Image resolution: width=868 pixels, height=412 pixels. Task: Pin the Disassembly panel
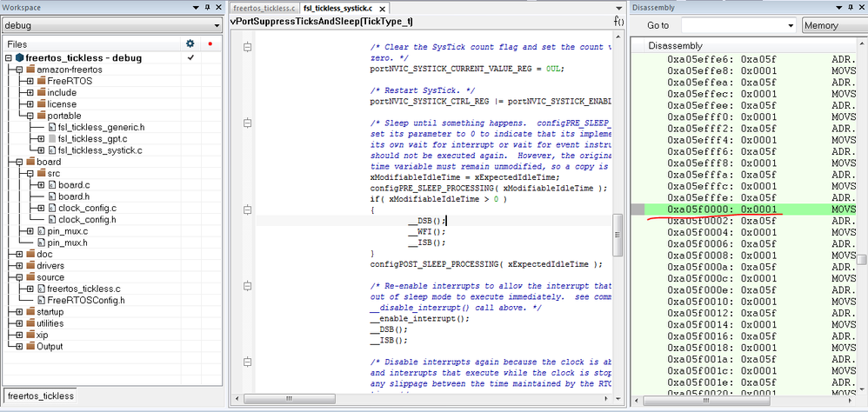852,8
